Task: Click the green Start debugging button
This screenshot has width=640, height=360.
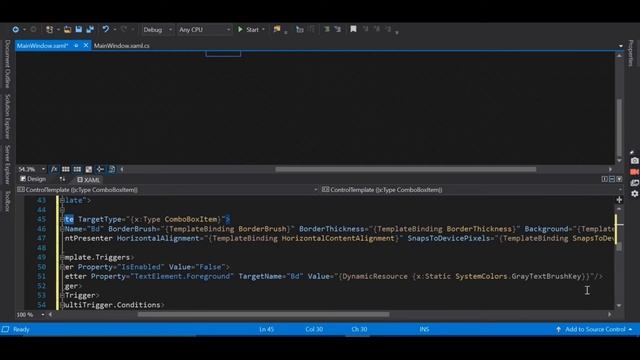Action: click(249, 29)
